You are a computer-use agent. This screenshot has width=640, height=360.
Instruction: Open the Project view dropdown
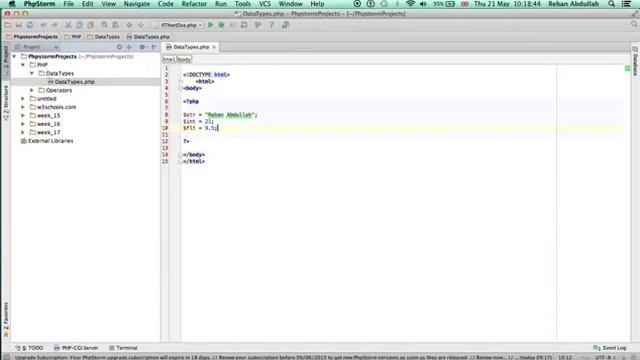click(37, 47)
